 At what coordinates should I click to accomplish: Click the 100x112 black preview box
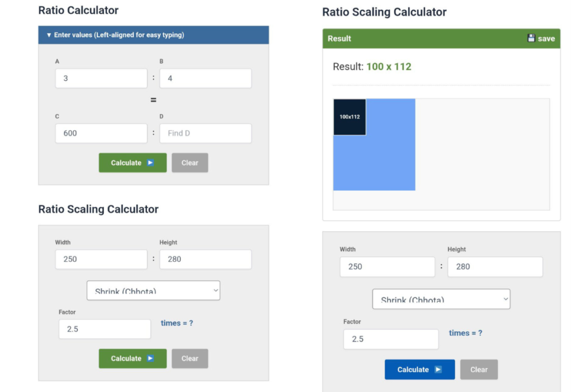coord(350,117)
